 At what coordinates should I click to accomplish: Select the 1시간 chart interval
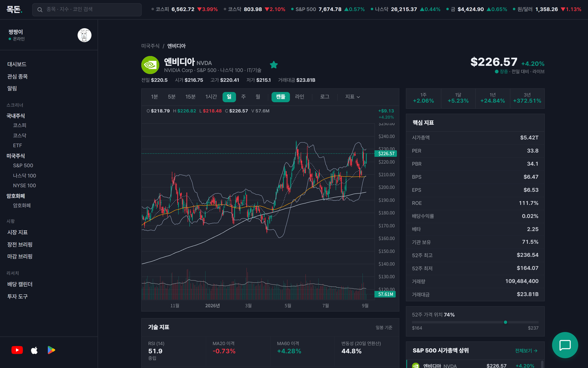[x=211, y=97]
